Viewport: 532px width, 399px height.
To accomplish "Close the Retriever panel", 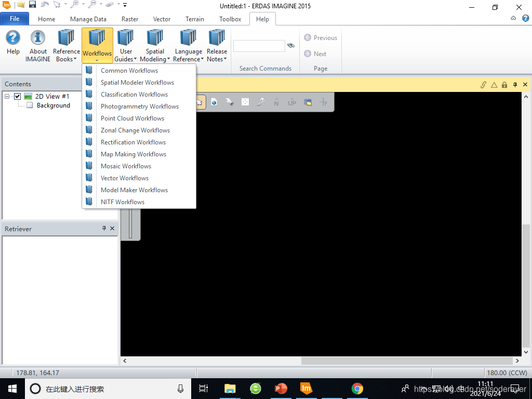I will click(112, 229).
